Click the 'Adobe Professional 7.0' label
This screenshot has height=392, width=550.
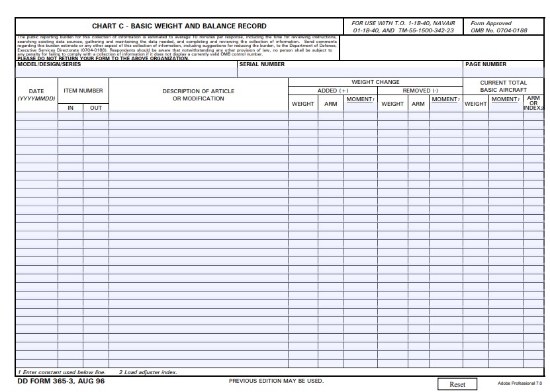tap(520, 383)
